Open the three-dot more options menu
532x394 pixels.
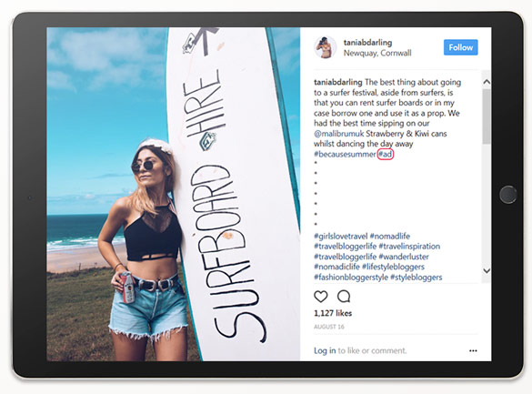(x=473, y=350)
